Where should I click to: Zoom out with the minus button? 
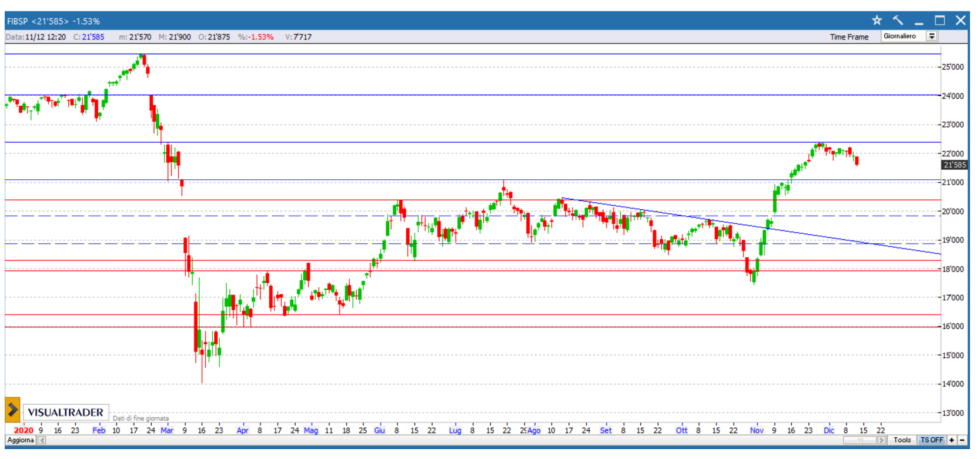point(962,440)
